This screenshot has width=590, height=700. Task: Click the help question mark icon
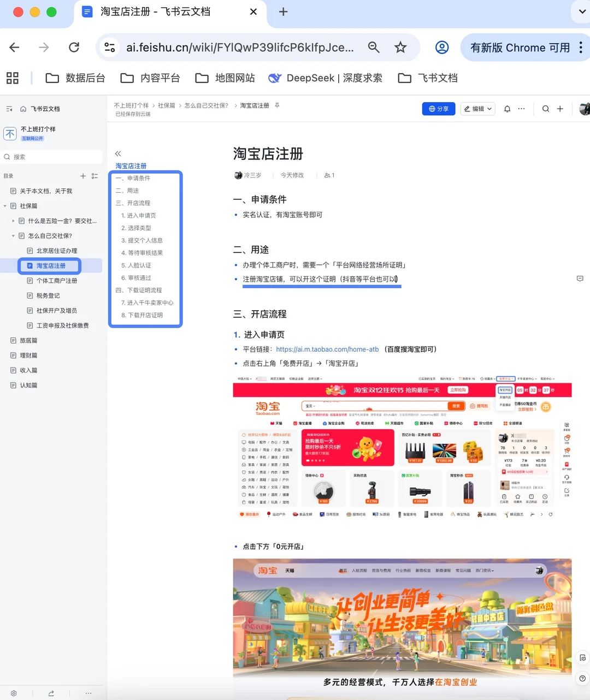[582, 678]
